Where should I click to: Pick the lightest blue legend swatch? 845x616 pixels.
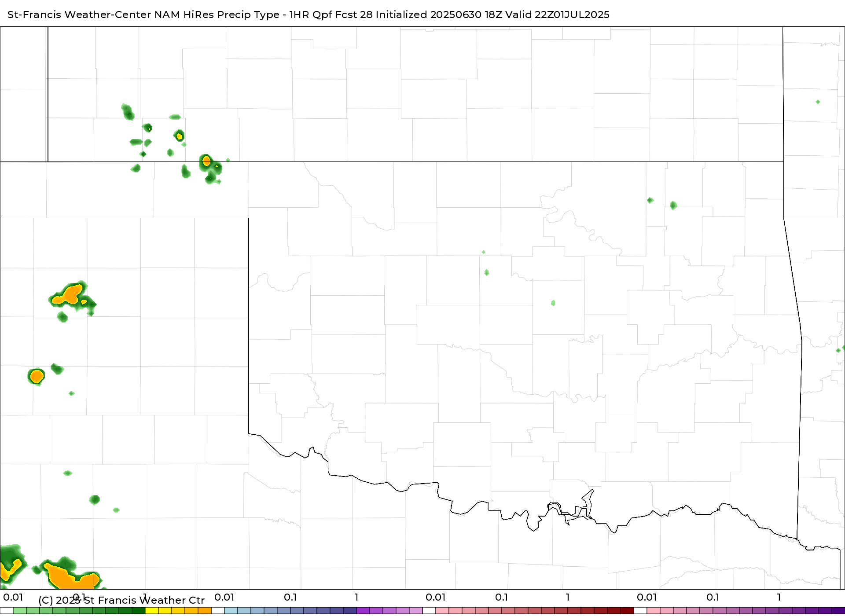(x=231, y=611)
